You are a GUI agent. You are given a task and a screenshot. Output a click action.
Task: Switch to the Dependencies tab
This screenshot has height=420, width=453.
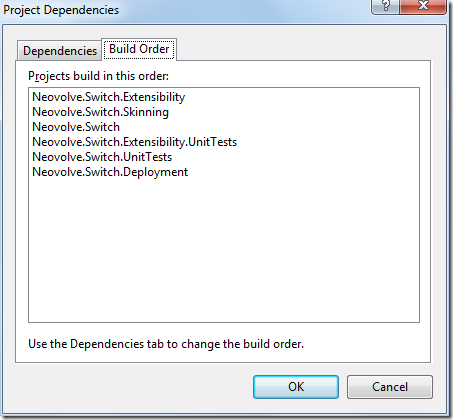point(60,51)
